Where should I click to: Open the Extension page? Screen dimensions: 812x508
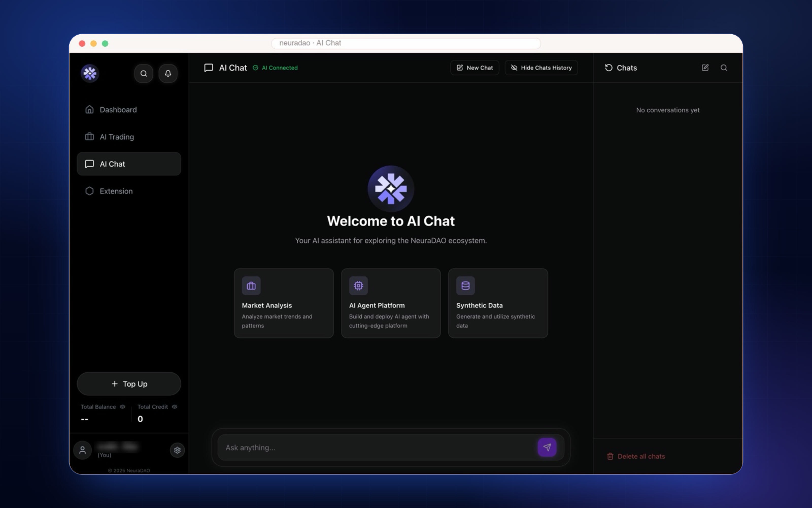coord(129,191)
